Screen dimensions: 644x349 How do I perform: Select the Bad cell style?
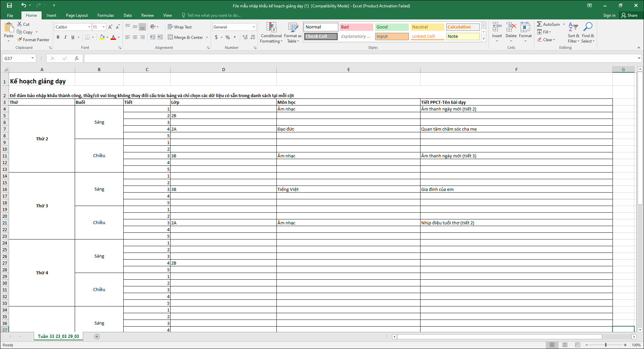[356, 27]
